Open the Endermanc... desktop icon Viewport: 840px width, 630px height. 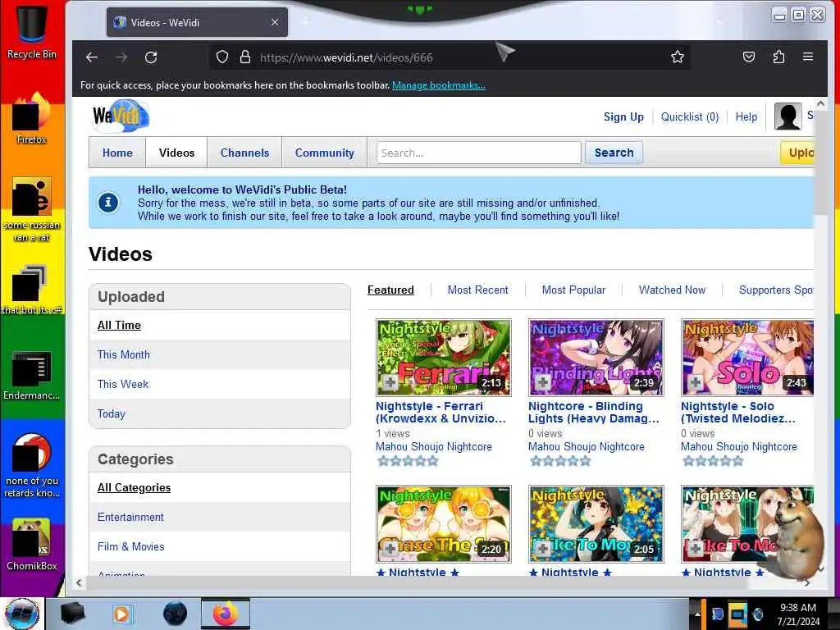(x=32, y=376)
